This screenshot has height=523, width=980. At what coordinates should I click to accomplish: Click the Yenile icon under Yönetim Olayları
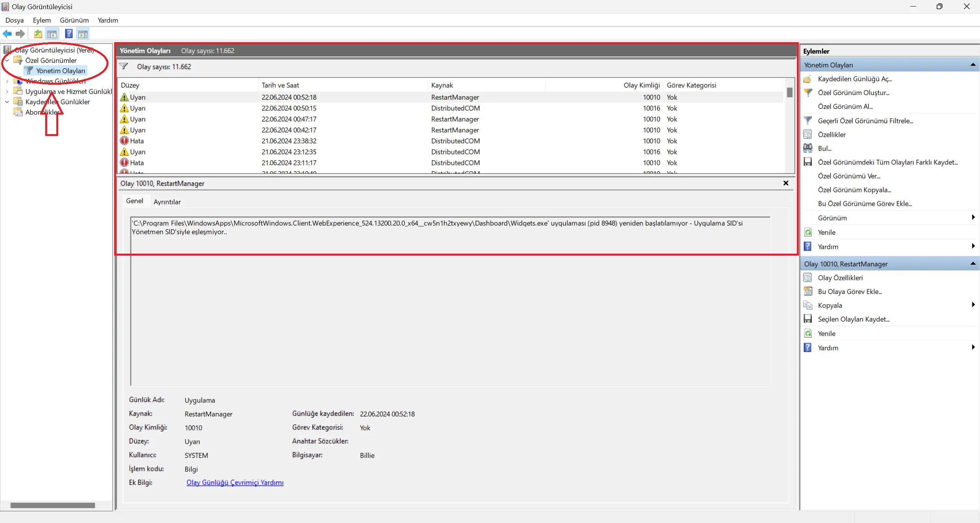[808, 232]
